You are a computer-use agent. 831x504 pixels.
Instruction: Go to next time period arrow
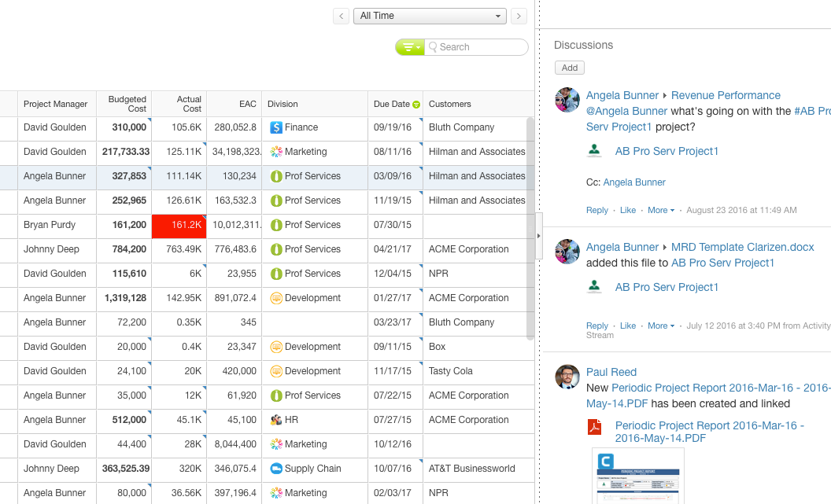tap(519, 16)
